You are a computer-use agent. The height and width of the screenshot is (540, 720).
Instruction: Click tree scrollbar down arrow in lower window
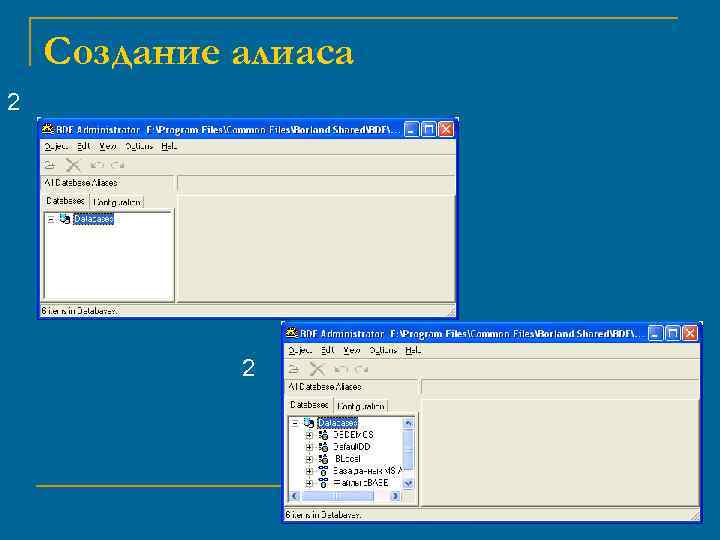point(408,484)
